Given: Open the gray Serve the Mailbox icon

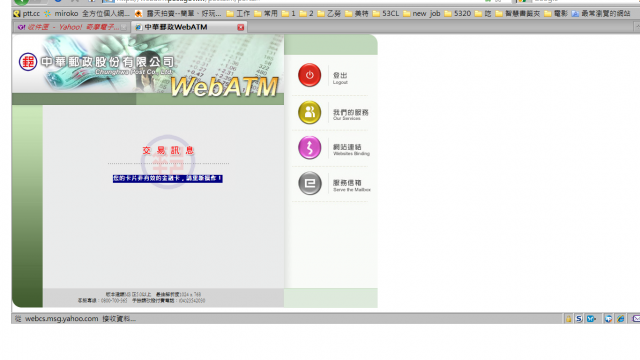Looking at the screenshot, I should [309, 184].
